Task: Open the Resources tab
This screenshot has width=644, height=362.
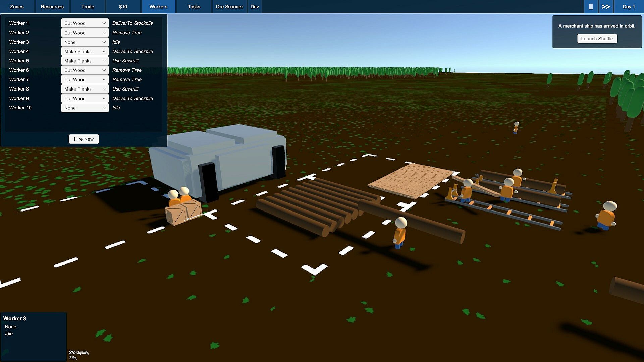Action: 52,7
